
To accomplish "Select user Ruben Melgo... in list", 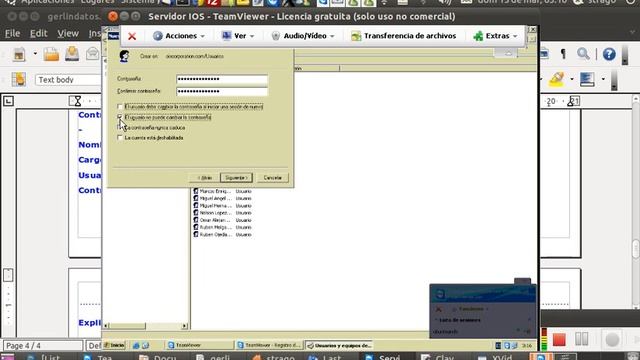I will coord(215,227).
